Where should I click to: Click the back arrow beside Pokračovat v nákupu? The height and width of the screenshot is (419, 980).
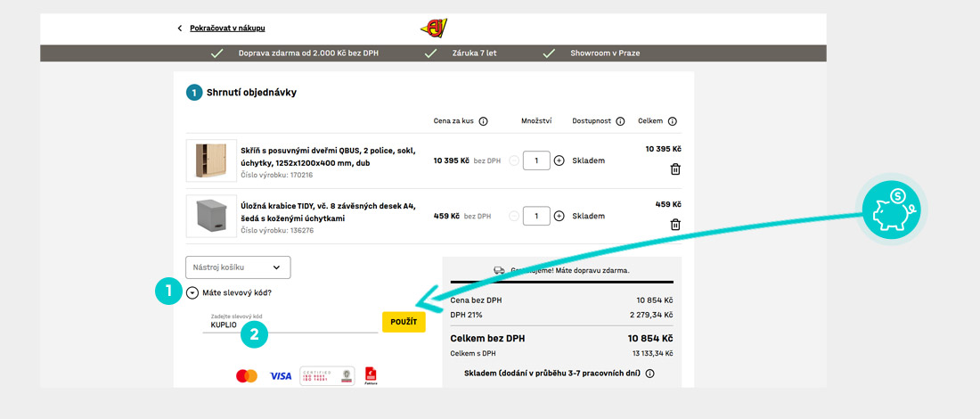[x=179, y=29]
